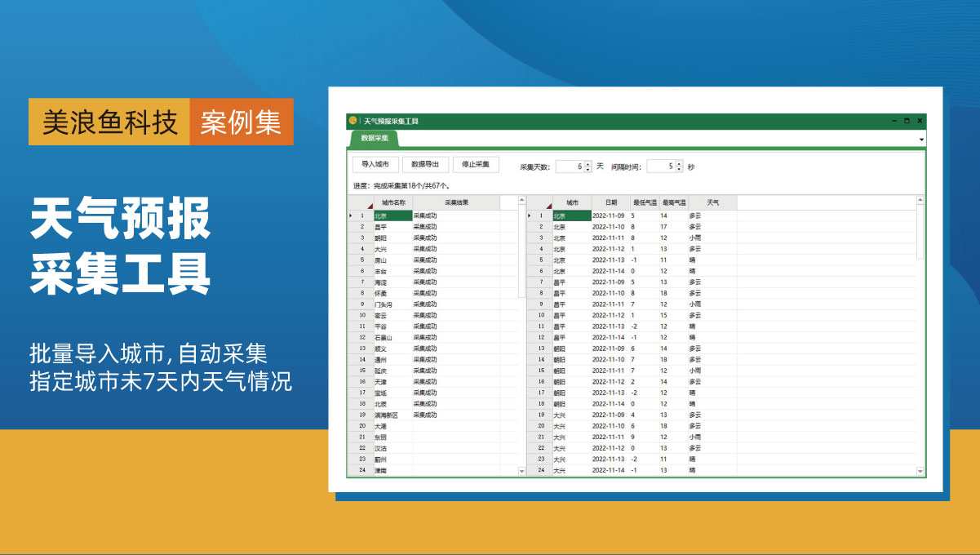Focus the 间隔时间 number field
This screenshot has height=555, width=980.
[661, 166]
